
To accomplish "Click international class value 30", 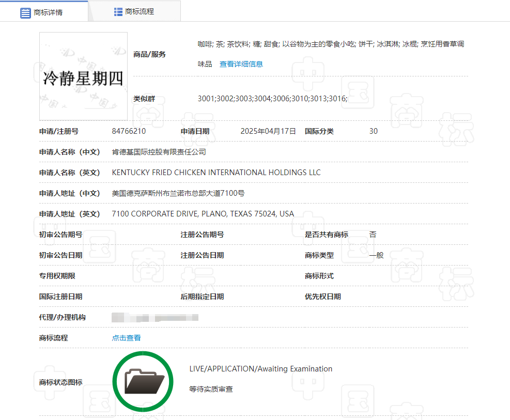I will point(374,131).
